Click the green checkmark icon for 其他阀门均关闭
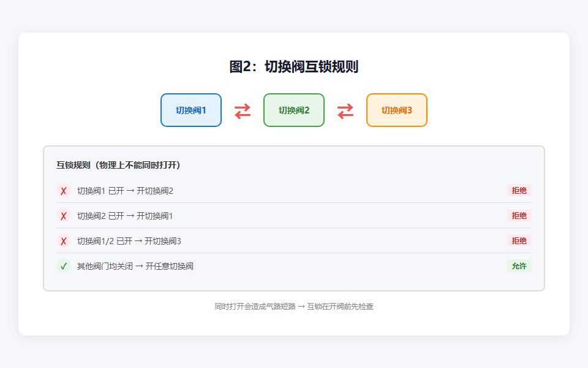The image size is (588, 368). (64, 266)
